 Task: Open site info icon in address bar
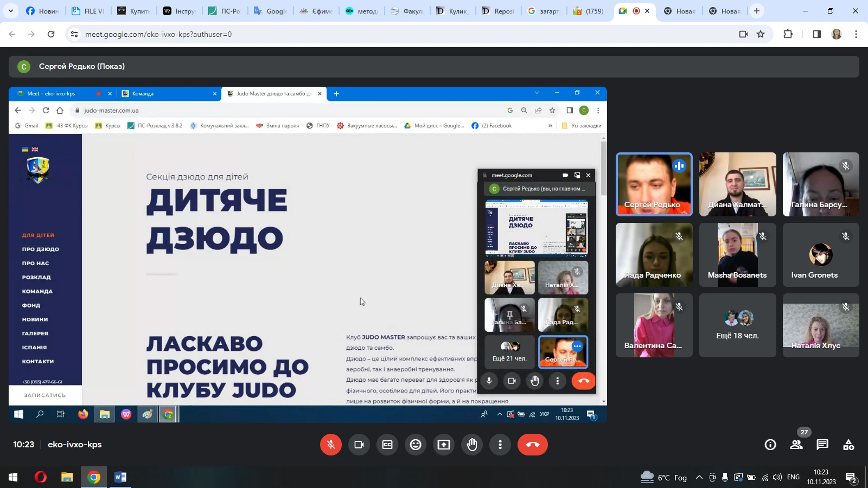74,34
